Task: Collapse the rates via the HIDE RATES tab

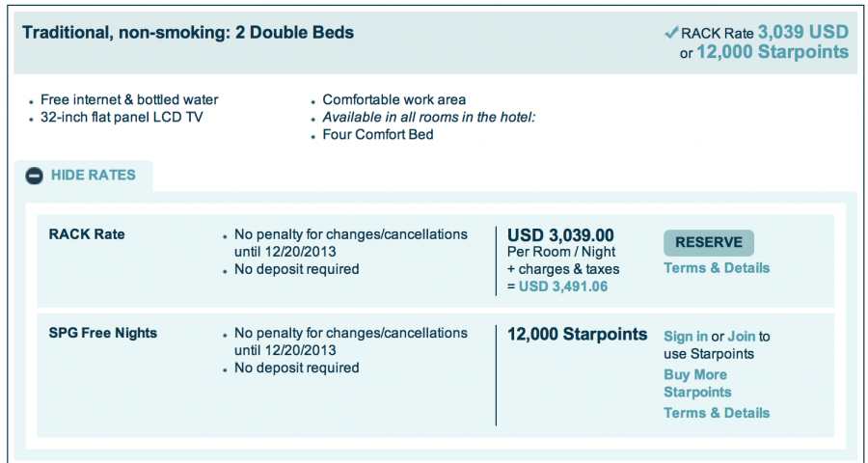Action: [x=93, y=176]
